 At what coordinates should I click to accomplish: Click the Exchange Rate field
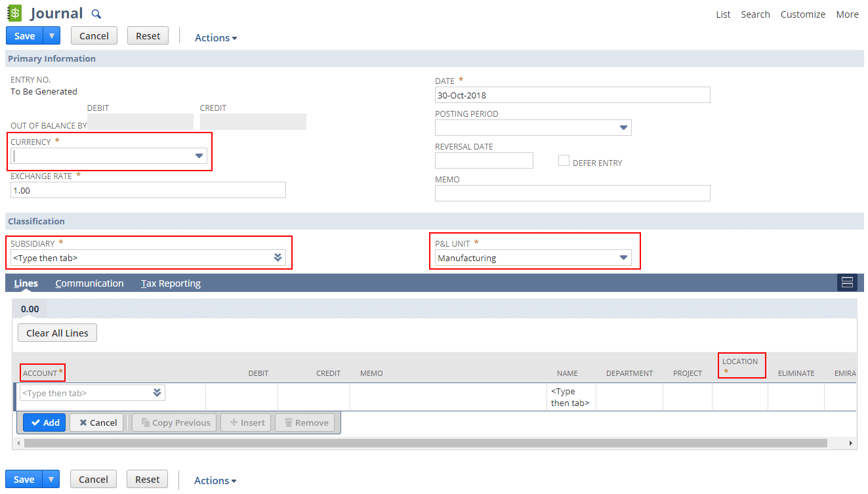pos(148,190)
